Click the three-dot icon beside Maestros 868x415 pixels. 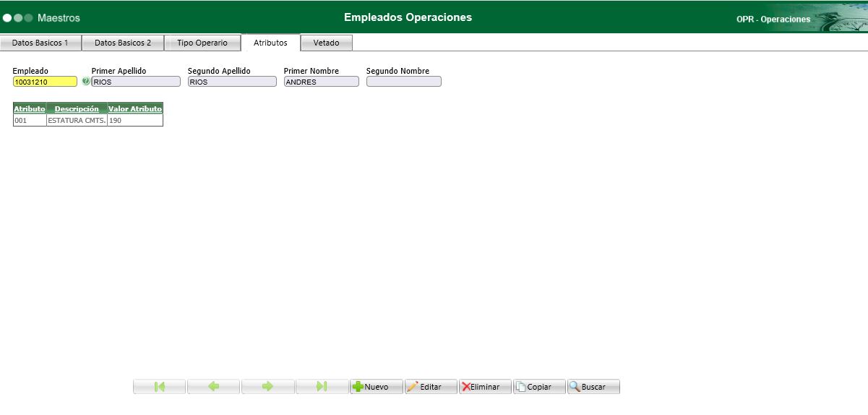coord(18,17)
